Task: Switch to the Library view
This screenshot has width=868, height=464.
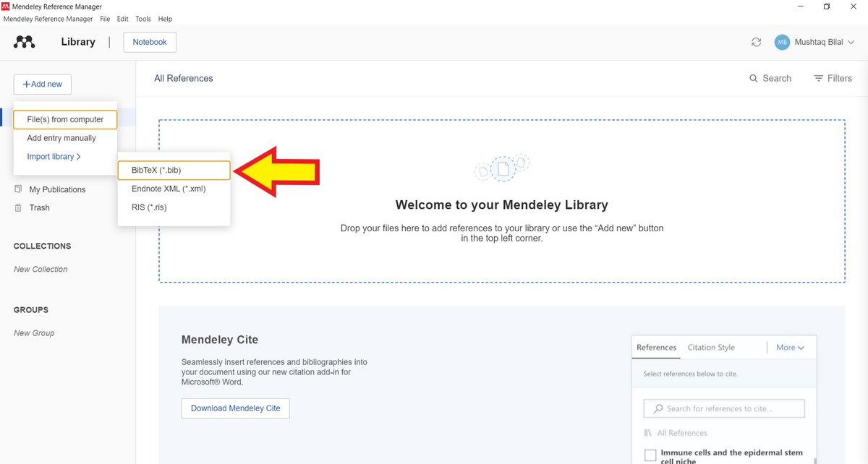Action: point(78,42)
